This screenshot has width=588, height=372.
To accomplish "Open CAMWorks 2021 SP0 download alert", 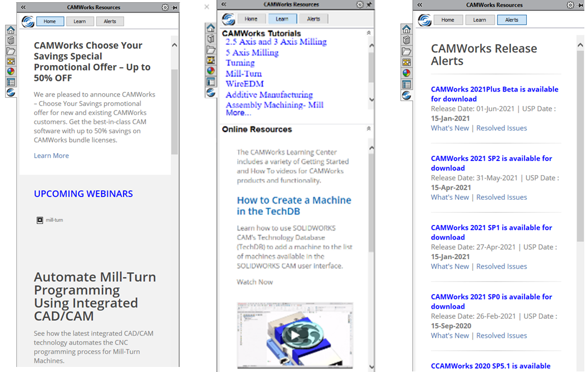I will 491,301.
